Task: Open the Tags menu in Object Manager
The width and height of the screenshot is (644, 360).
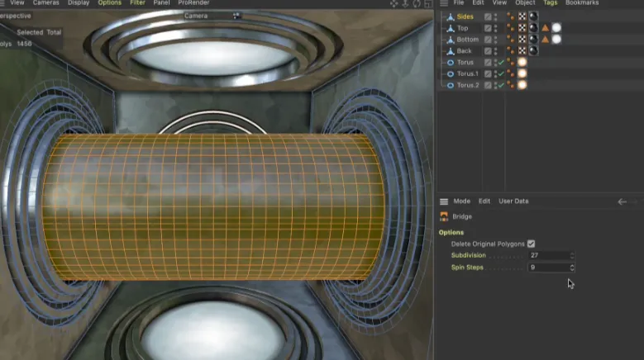Action: (x=550, y=3)
